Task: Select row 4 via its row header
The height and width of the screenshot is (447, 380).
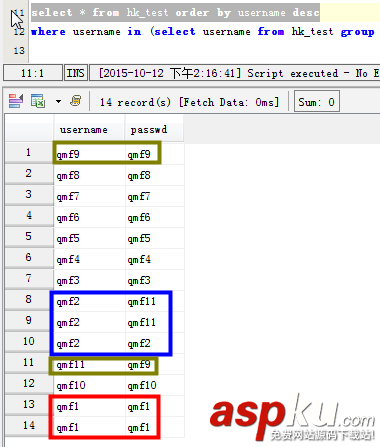Action: point(29,216)
